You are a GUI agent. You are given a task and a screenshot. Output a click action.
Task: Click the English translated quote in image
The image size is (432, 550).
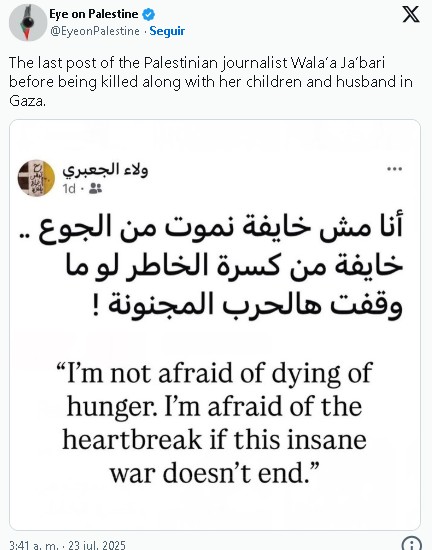click(214, 423)
